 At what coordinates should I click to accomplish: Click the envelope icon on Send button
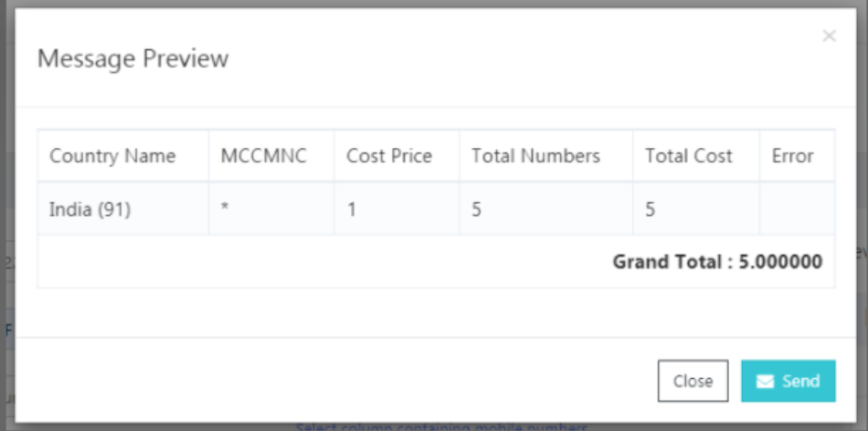(766, 382)
